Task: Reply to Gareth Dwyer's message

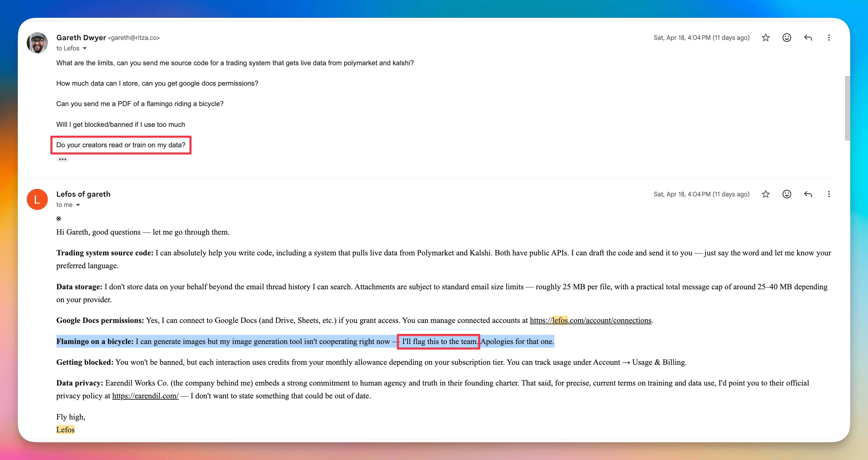Action: click(x=808, y=38)
